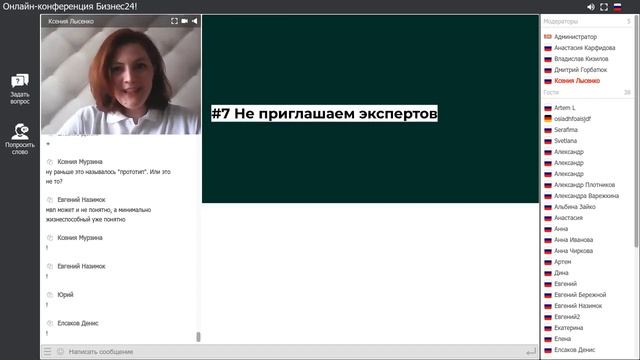Select moderator 'Анастасия Карфидова'
Viewport: 640px width, 360px height.
pyautogui.click(x=584, y=48)
